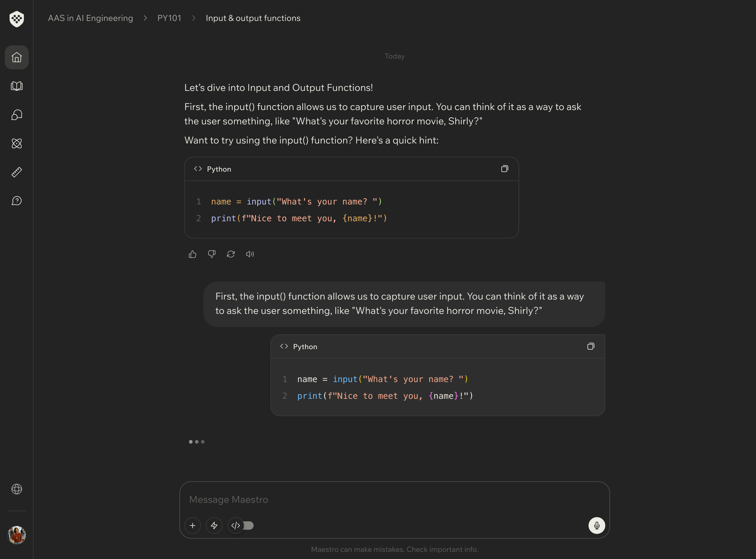Click the typing indicator dots
This screenshot has height=559, width=756.
[x=197, y=442]
